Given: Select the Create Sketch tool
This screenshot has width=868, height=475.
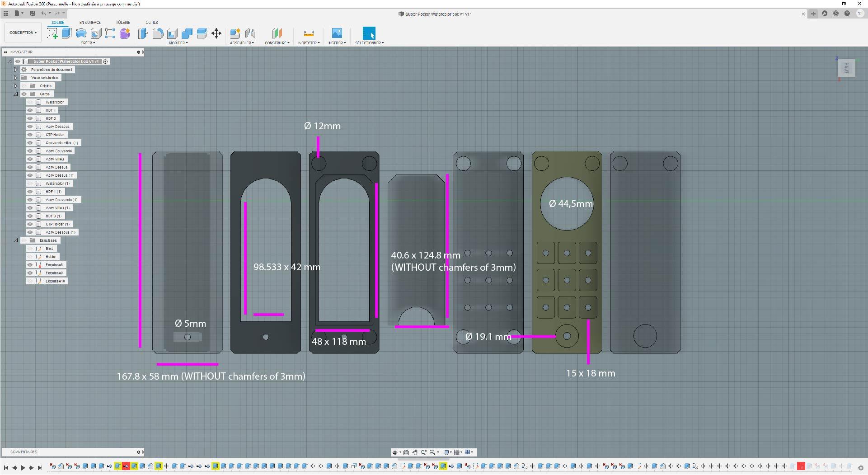Looking at the screenshot, I should tap(52, 33).
